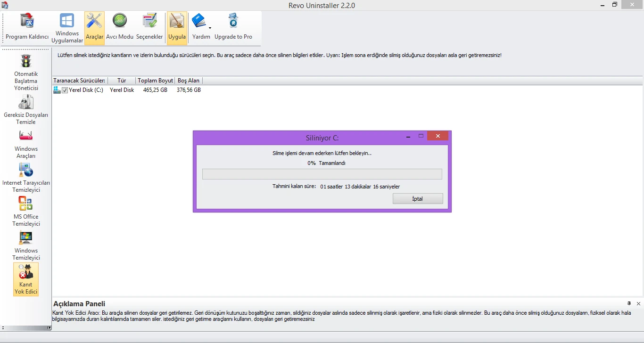Sort by Boş Alan column header
Image resolution: width=644 pixels, height=343 pixels.
[x=189, y=81]
